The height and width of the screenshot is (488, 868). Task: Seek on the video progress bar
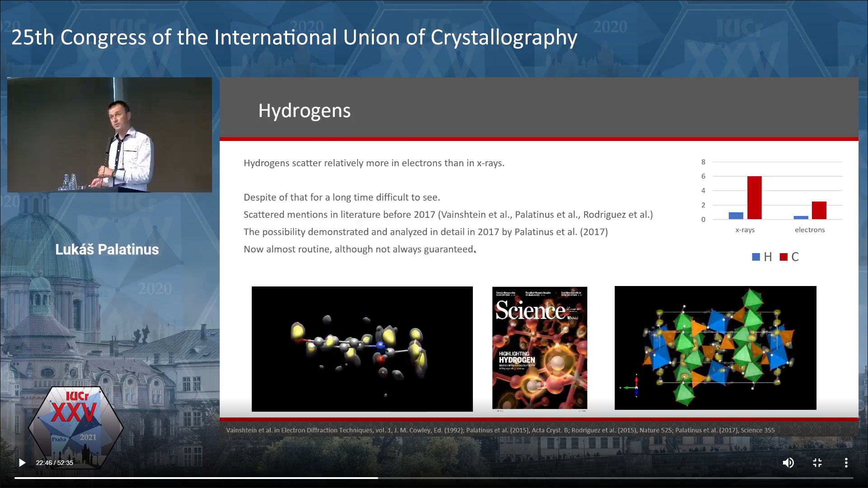[434, 478]
